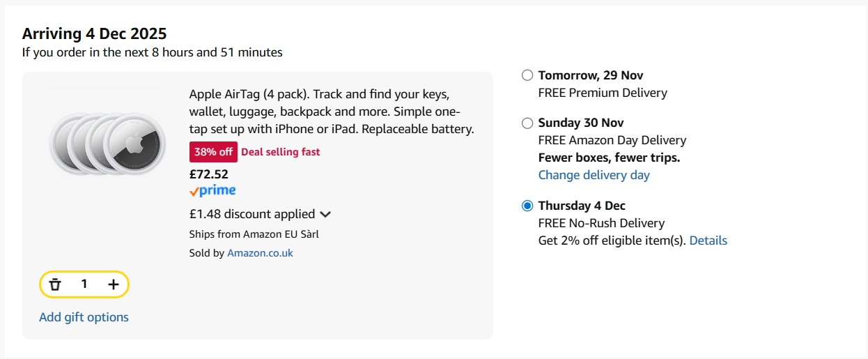The height and width of the screenshot is (359, 868).
Task: Click the red 38% off badge
Action: (x=213, y=152)
